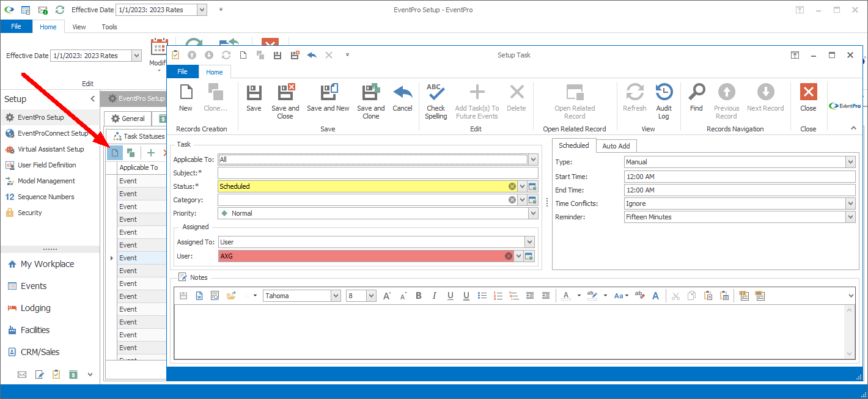This screenshot has width=868, height=399.
Task: Open related record icon beside Status field
Action: click(532, 186)
